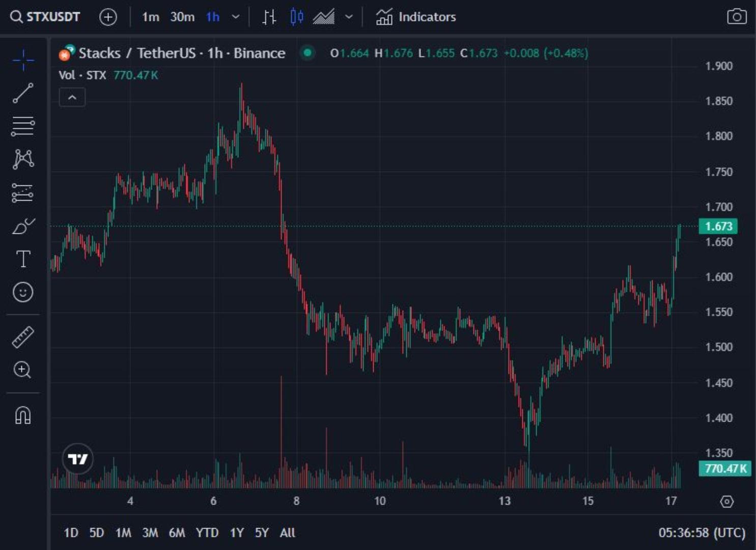Set date range to 5D

97,533
